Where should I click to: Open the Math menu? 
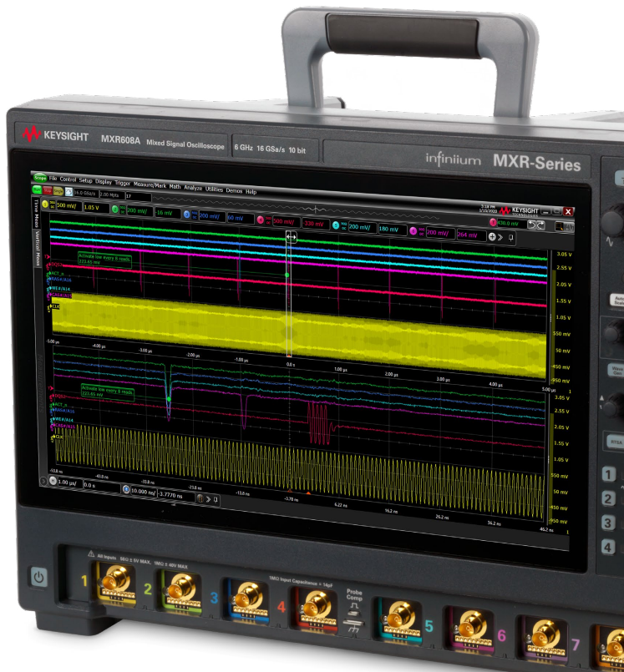[x=175, y=186]
